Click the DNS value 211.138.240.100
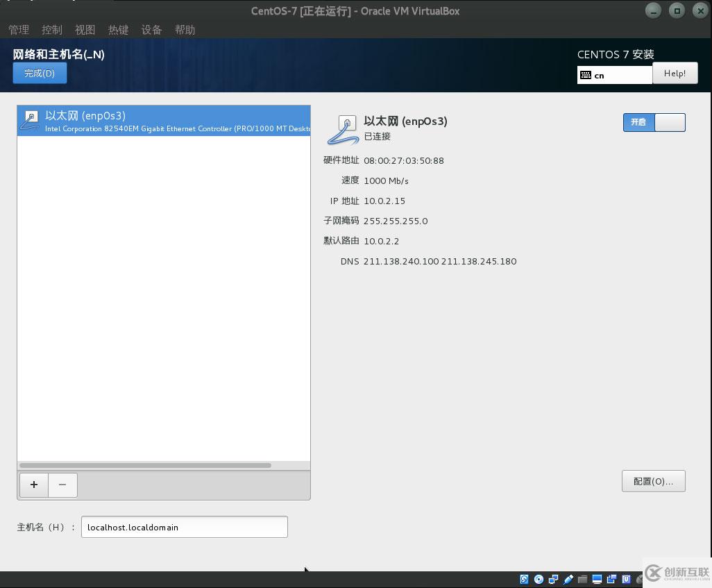Image resolution: width=712 pixels, height=588 pixels. [401, 261]
